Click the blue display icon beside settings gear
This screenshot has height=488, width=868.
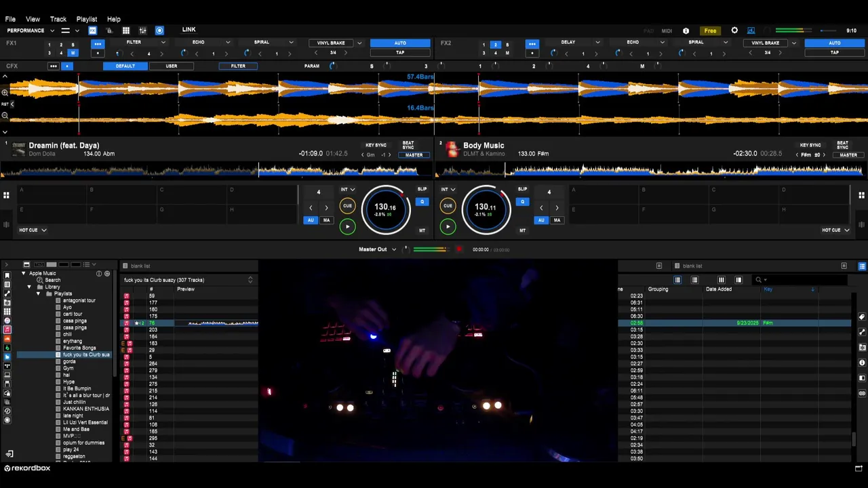point(751,30)
